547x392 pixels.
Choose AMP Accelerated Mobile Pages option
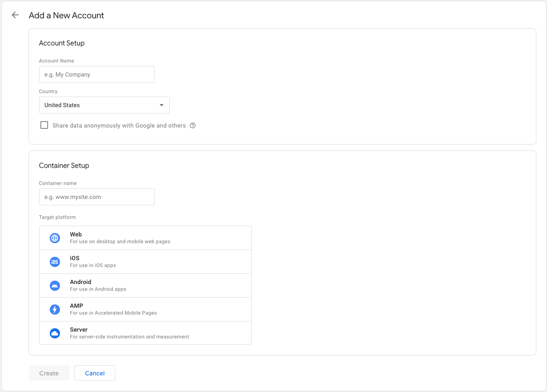pos(145,310)
